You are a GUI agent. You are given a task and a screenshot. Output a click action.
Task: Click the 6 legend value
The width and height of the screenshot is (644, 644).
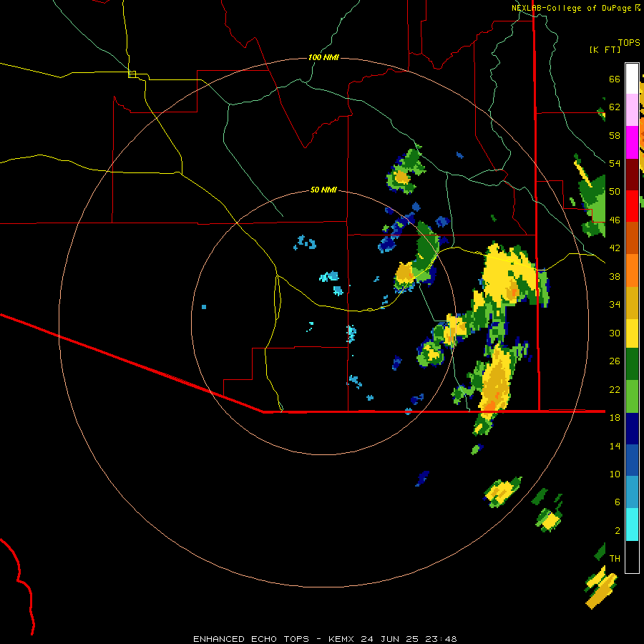(618, 502)
